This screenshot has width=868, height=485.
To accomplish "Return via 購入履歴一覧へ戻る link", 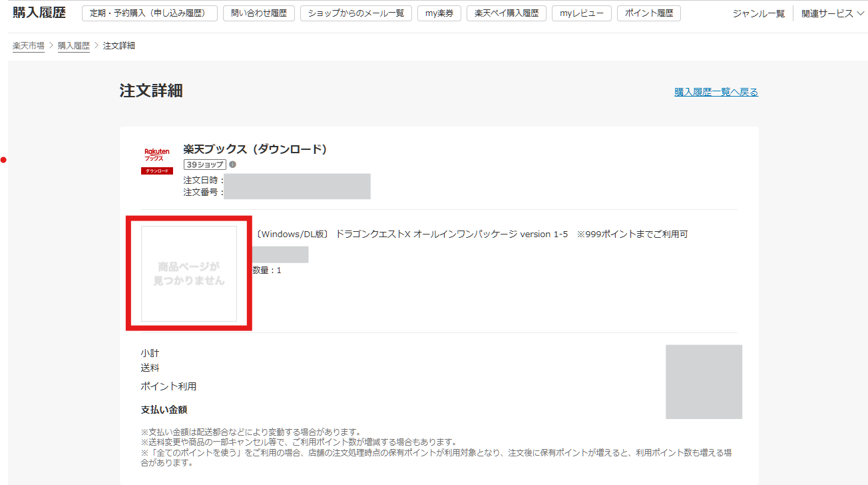I will tap(716, 92).
